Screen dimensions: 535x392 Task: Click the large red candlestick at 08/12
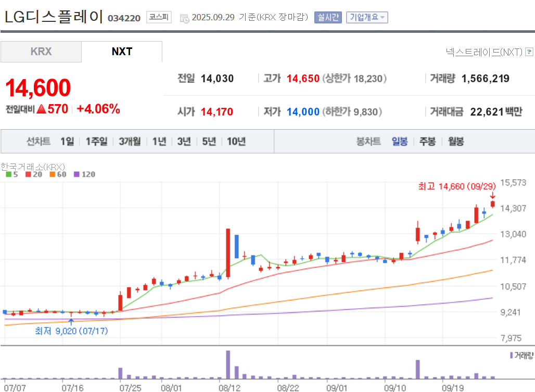228,253
